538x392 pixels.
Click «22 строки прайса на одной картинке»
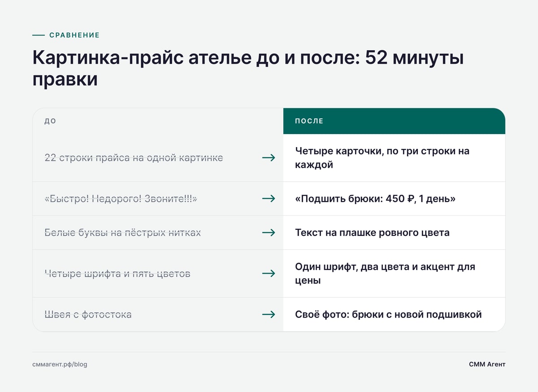[x=134, y=158]
